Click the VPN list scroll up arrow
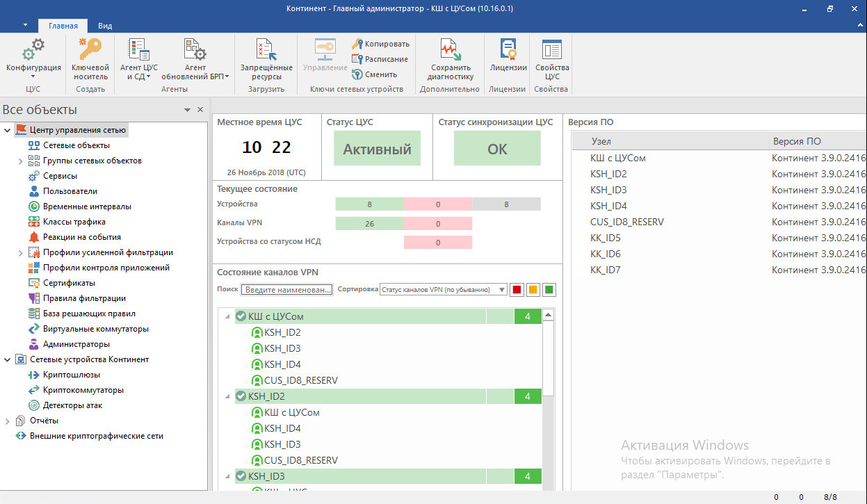Image resolution: width=867 pixels, height=504 pixels. coord(549,316)
